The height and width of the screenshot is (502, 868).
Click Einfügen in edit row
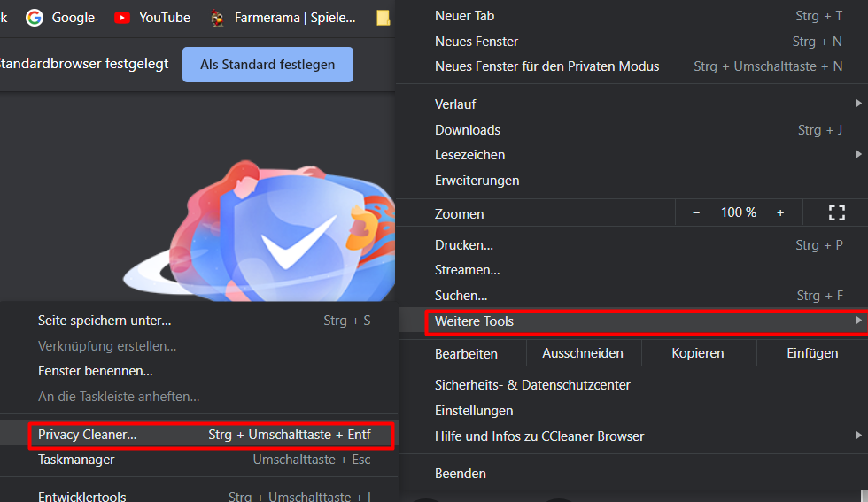coord(812,353)
